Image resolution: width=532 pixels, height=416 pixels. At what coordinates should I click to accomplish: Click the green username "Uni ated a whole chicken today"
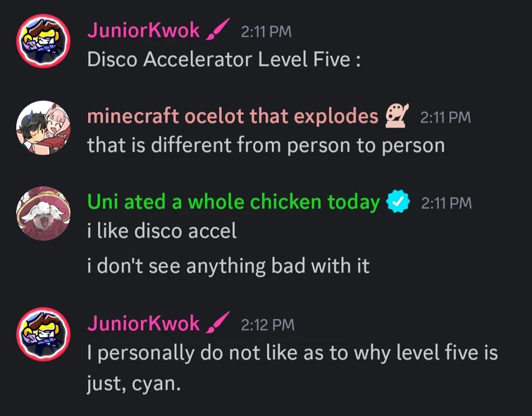coord(233,203)
